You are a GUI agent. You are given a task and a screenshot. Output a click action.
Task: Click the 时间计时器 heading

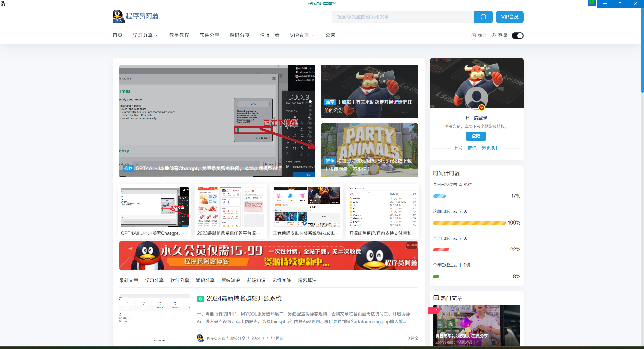pyautogui.click(x=446, y=173)
